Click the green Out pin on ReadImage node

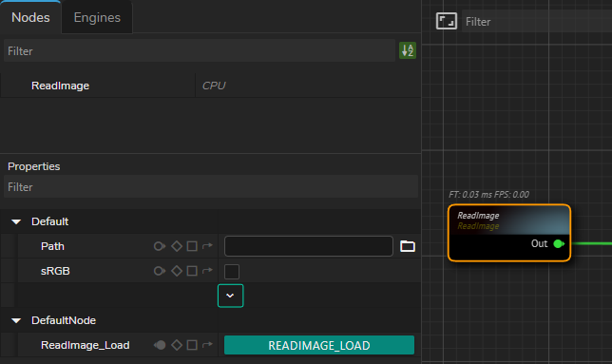tap(559, 244)
